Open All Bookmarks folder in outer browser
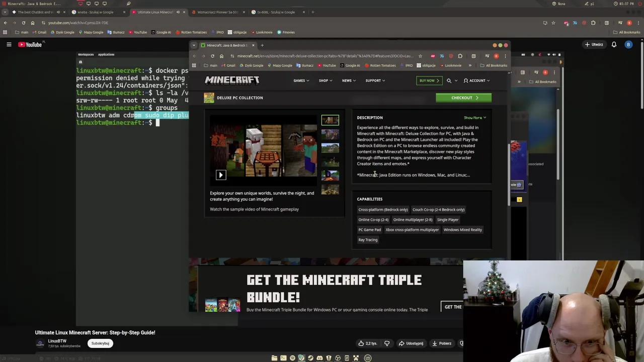644x362 pixels. (x=626, y=32)
